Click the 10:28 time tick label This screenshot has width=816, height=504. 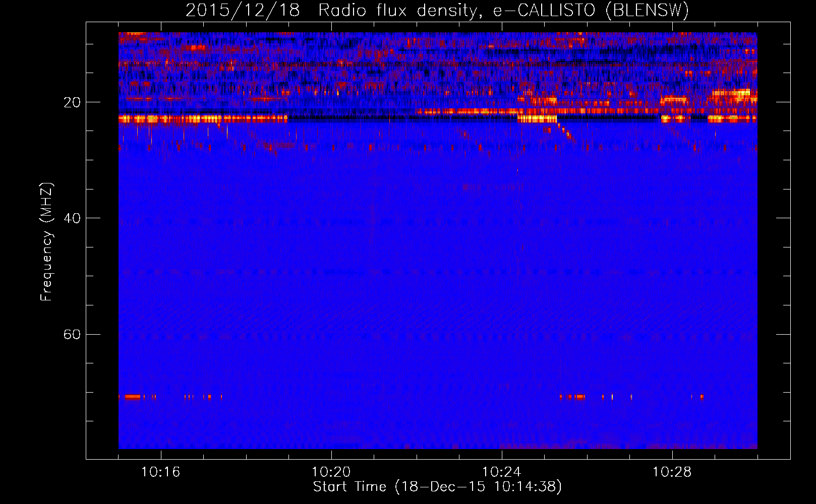(672, 472)
